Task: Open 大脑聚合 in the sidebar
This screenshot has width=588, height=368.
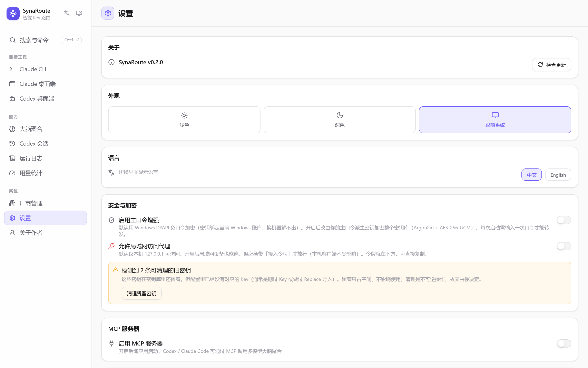Action: [46, 129]
